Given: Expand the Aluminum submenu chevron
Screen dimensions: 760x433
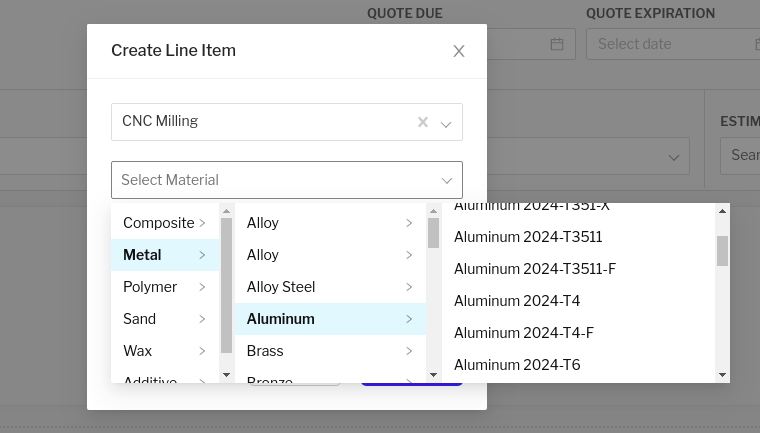Looking at the screenshot, I should pyautogui.click(x=409, y=319).
